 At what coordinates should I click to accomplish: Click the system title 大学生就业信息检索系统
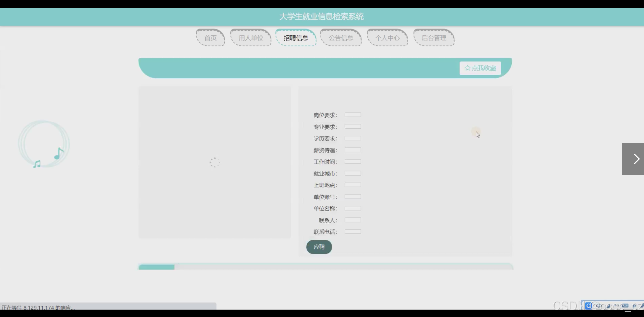coord(321,17)
